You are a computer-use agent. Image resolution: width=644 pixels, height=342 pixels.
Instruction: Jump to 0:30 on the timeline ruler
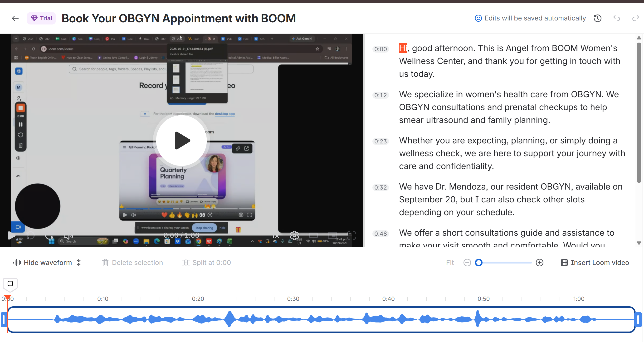click(x=293, y=299)
